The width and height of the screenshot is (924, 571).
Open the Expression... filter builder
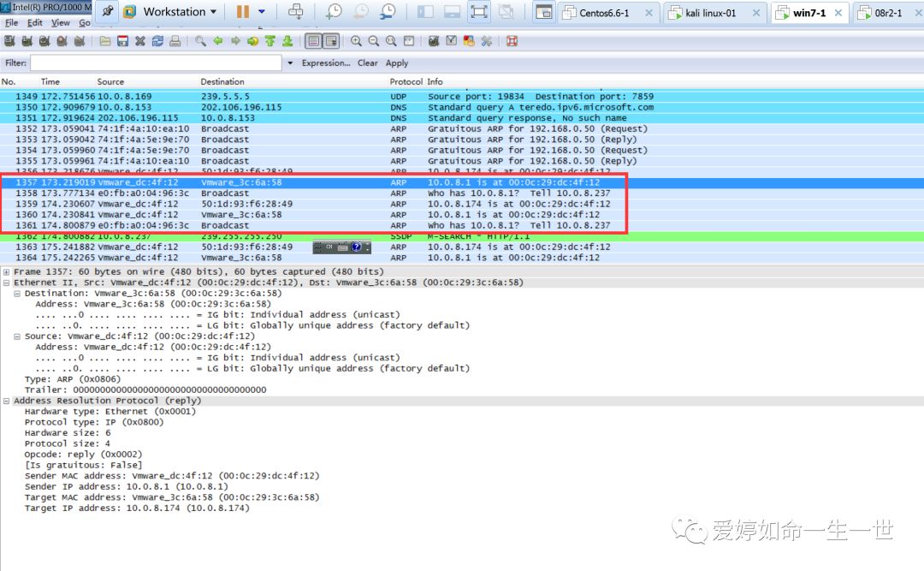point(326,62)
